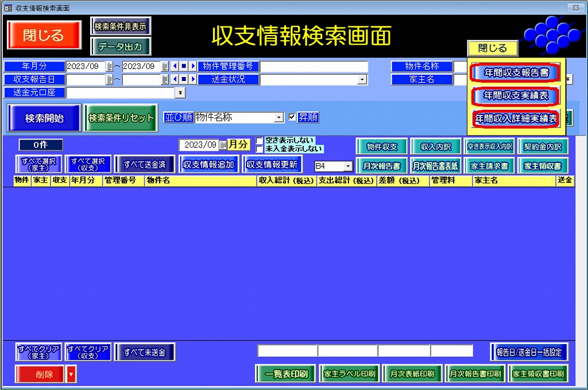Image resolution: width=588 pixels, height=390 pixels.
Task: Click the 家主名 column header
Action: (x=514, y=180)
